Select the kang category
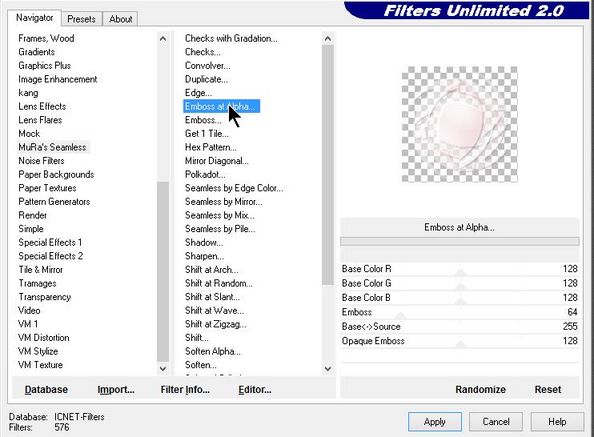 click(x=28, y=93)
